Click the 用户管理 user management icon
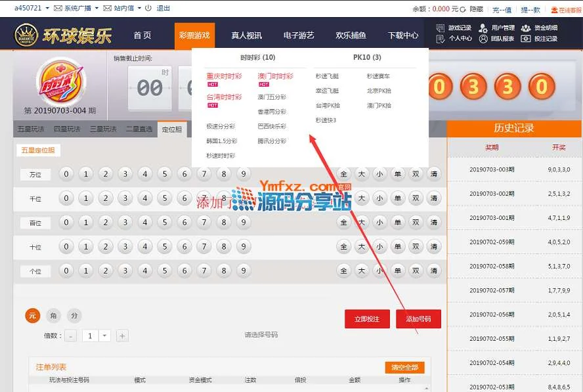The height and width of the screenshot is (392, 583). point(483,28)
